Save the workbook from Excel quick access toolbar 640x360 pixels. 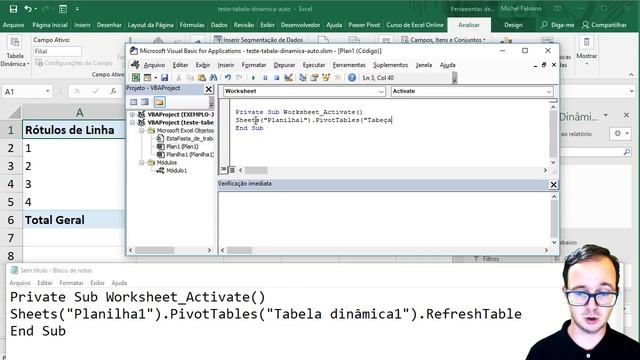pos(13,9)
